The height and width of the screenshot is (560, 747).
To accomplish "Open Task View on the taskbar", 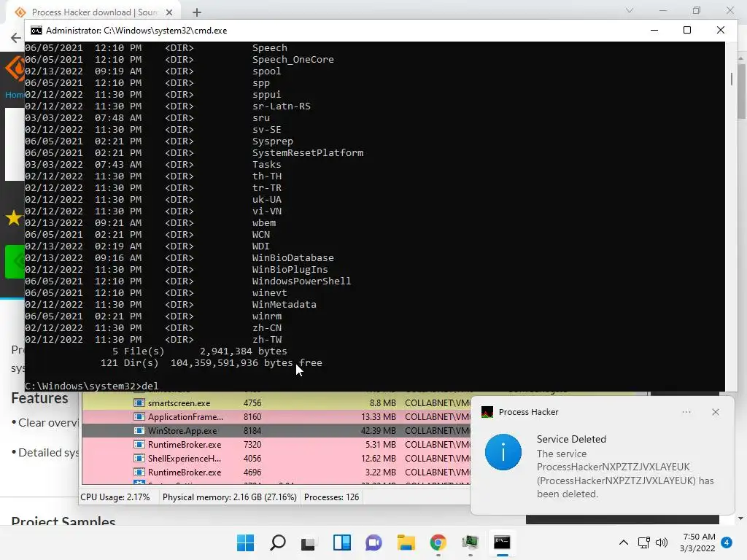I will click(x=309, y=542).
